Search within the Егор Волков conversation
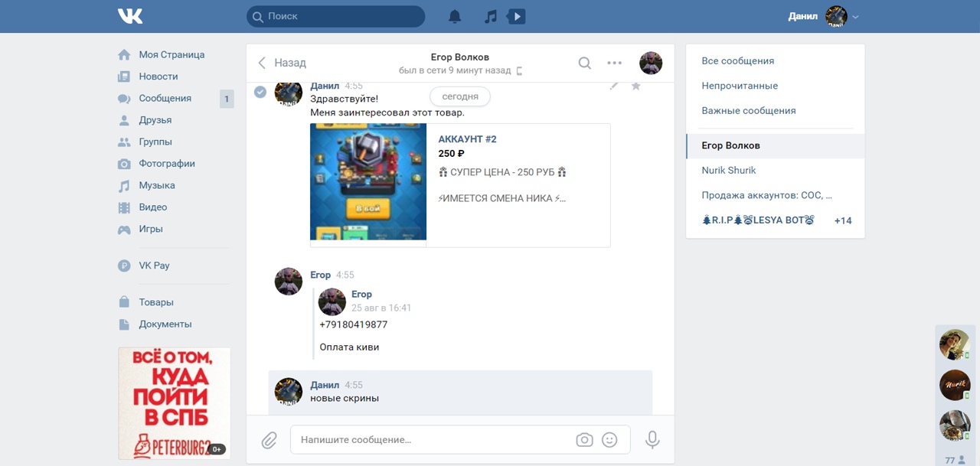The image size is (980, 466). pyautogui.click(x=584, y=63)
